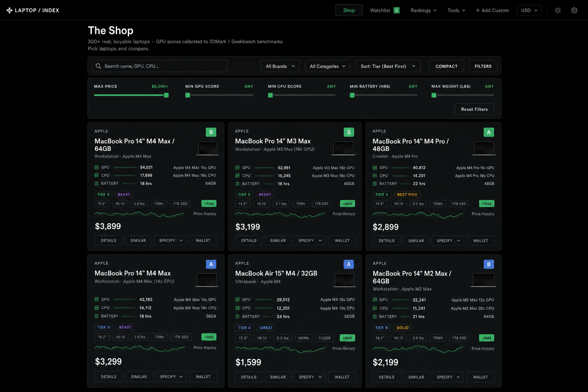
Task: Click price history chart for $3,199 MacBook
Action: click(x=280, y=214)
